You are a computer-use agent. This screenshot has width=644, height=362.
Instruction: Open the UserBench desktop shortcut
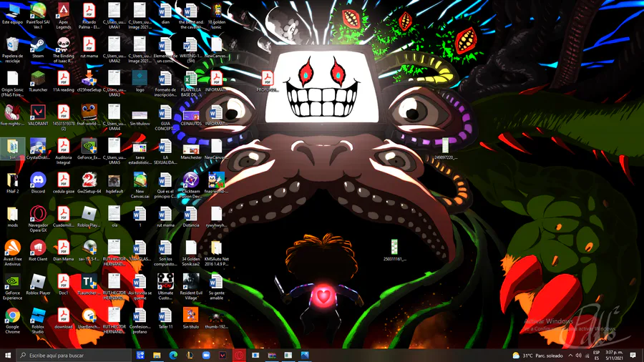tap(89, 319)
